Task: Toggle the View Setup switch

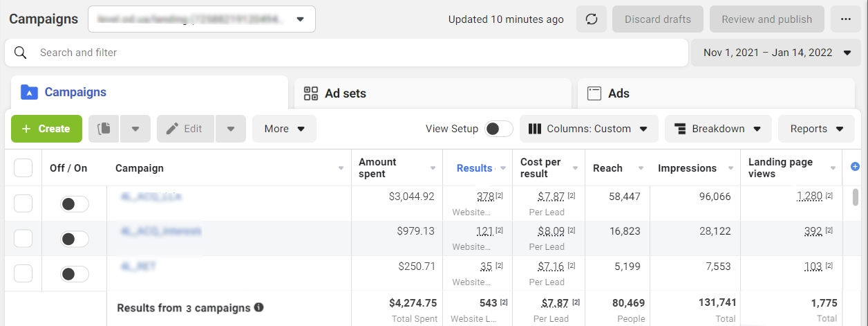Action: click(x=498, y=129)
